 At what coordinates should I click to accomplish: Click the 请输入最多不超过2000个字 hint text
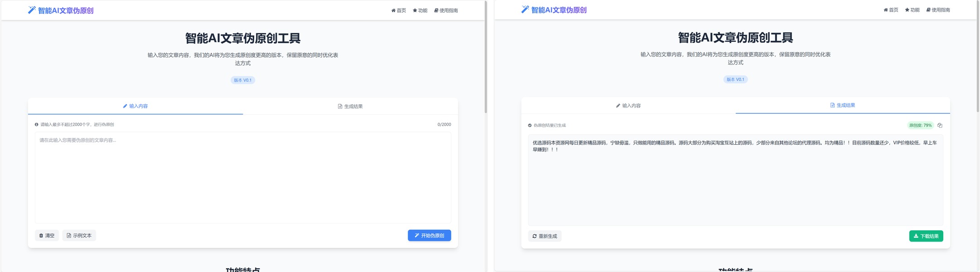(x=77, y=125)
